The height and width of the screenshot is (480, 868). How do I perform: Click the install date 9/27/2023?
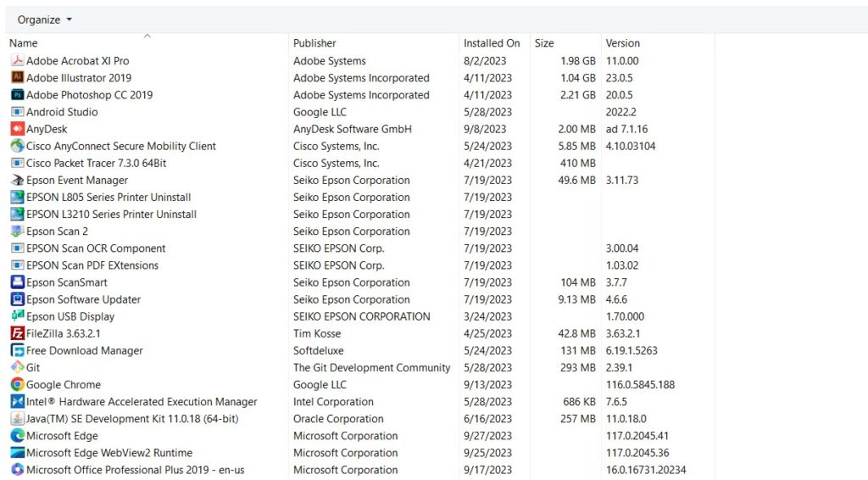coord(487,436)
